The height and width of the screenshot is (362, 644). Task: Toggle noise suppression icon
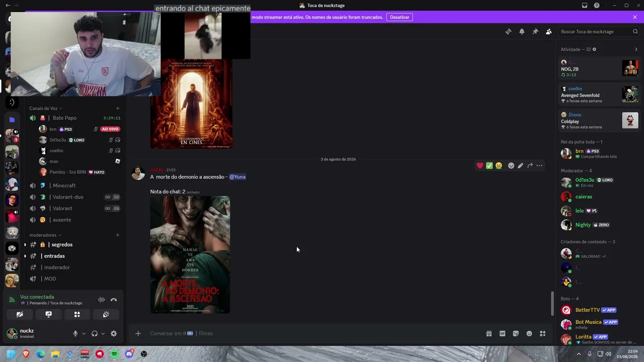coord(102,300)
